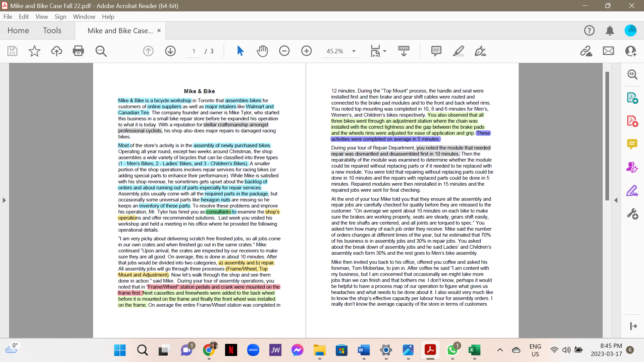The width and height of the screenshot is (644, 362).
Task: Show the left navigation pane
Action: click(x=4, y=200)
